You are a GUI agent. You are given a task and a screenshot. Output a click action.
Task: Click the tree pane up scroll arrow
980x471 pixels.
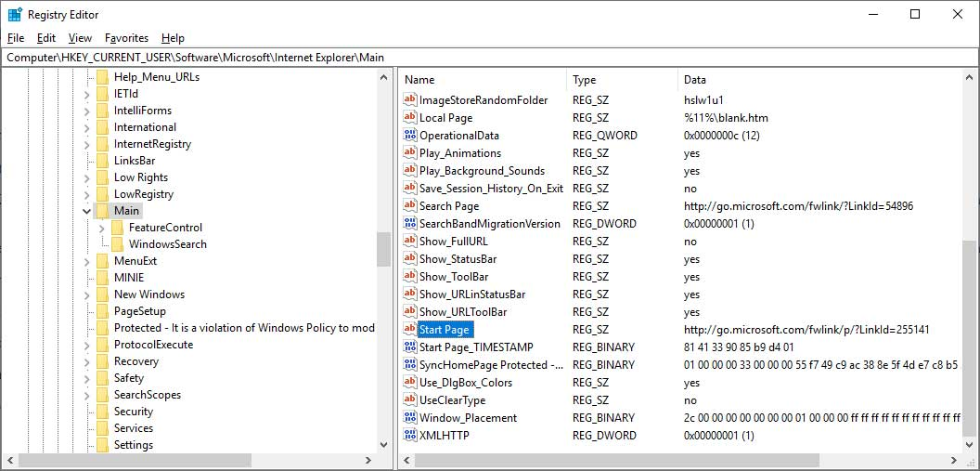(384, 77)
